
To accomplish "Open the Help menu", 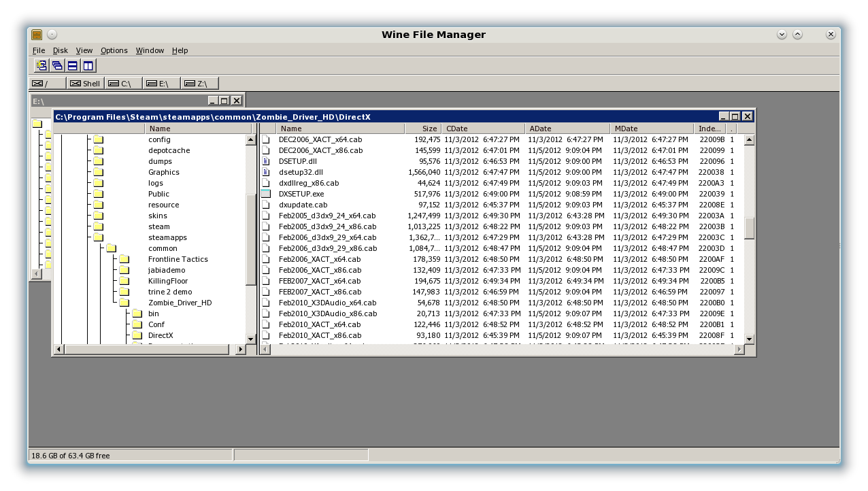I will click(180, 50).
